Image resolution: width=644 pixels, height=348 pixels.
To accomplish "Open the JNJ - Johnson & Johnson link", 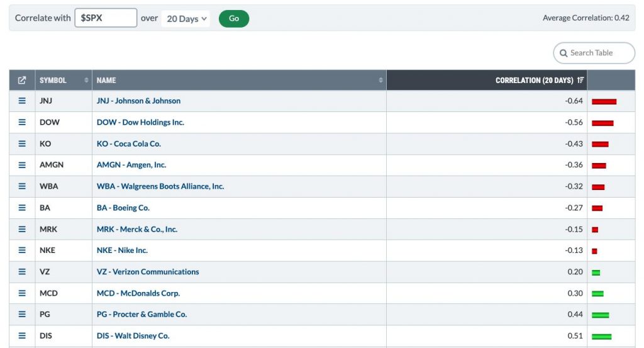I will tap(138, 101).
